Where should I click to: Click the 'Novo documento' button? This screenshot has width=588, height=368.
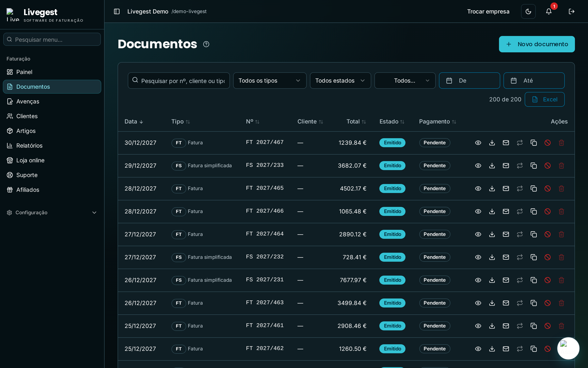click(x=537, y=44)
